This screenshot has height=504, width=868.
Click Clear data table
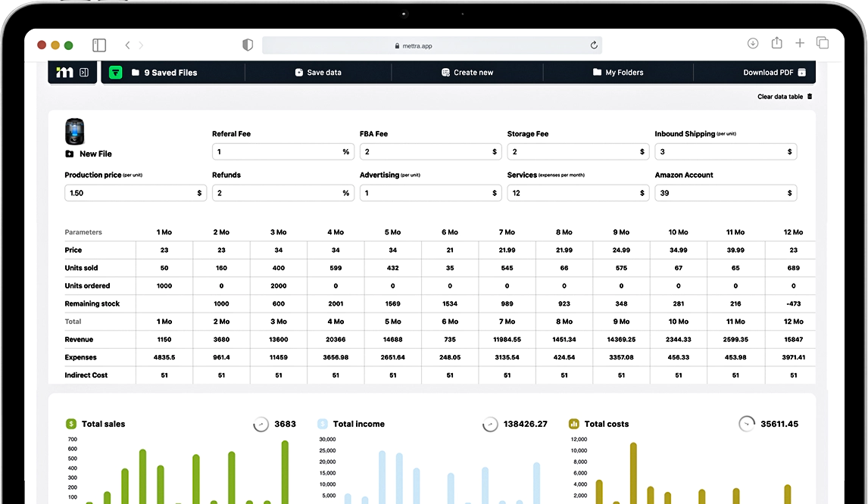click(x=780, y=96)
